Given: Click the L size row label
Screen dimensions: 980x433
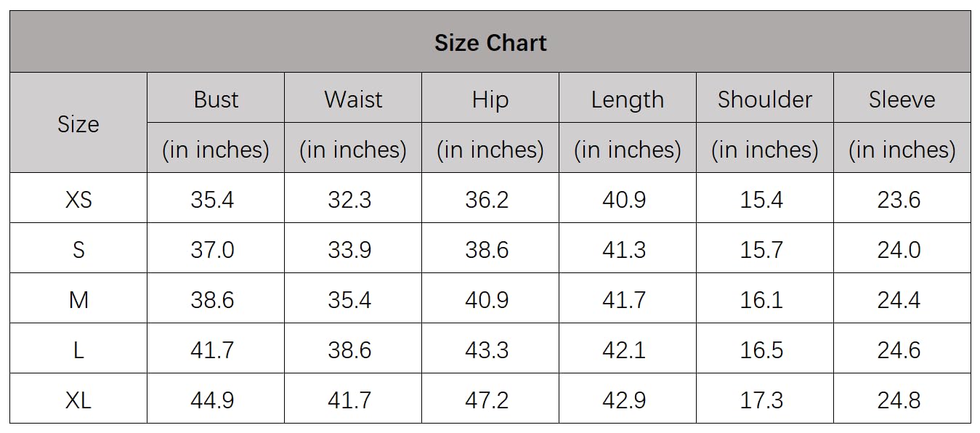Looking at the screenshot, I should tap(78, 350).
